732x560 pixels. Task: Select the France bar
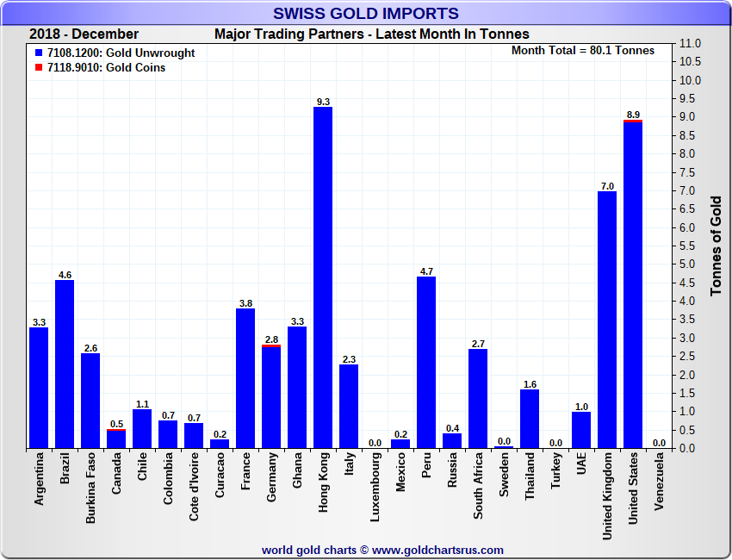click(x=245, y=378)
